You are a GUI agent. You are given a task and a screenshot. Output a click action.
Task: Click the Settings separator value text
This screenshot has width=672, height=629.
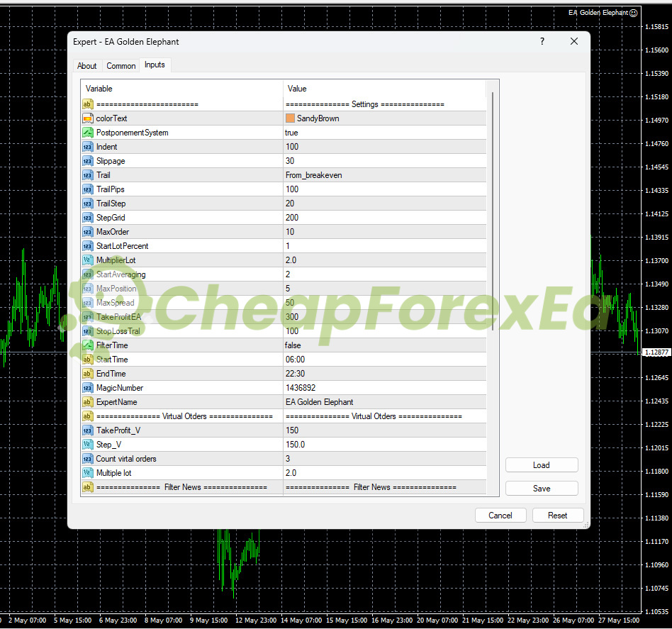tap(365, 104)
